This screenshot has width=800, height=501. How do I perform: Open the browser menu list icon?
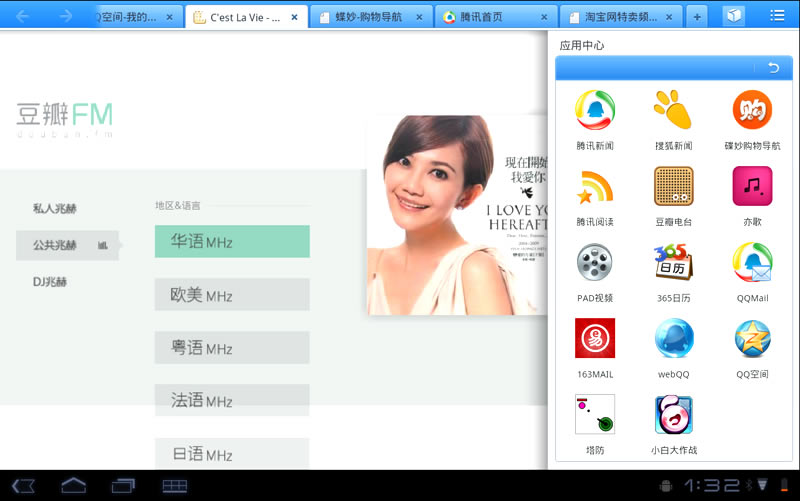tap(777, 16)
